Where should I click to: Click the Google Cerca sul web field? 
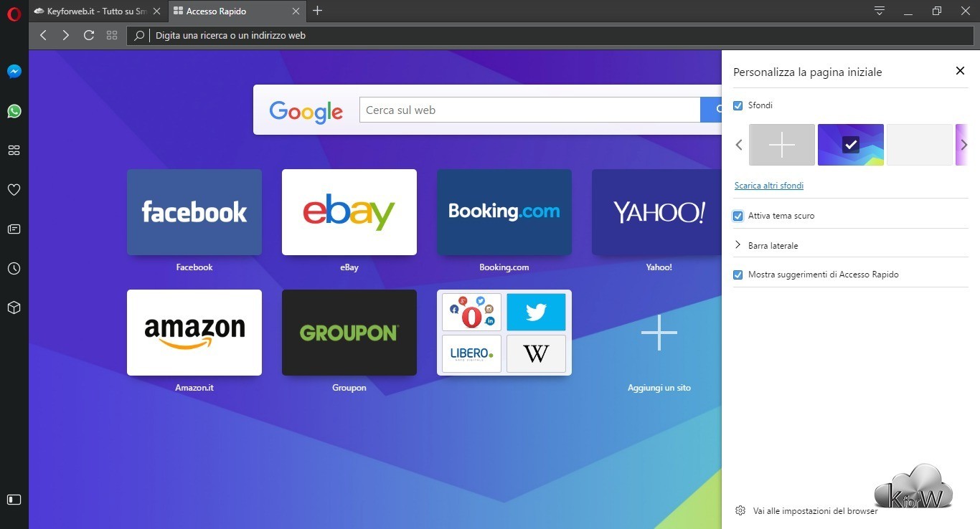tap(529, 110)
